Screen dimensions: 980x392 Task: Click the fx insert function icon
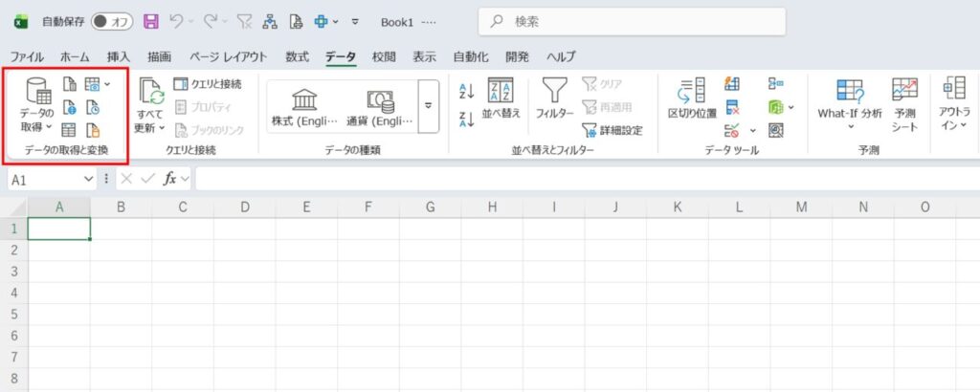coord(169,180)
